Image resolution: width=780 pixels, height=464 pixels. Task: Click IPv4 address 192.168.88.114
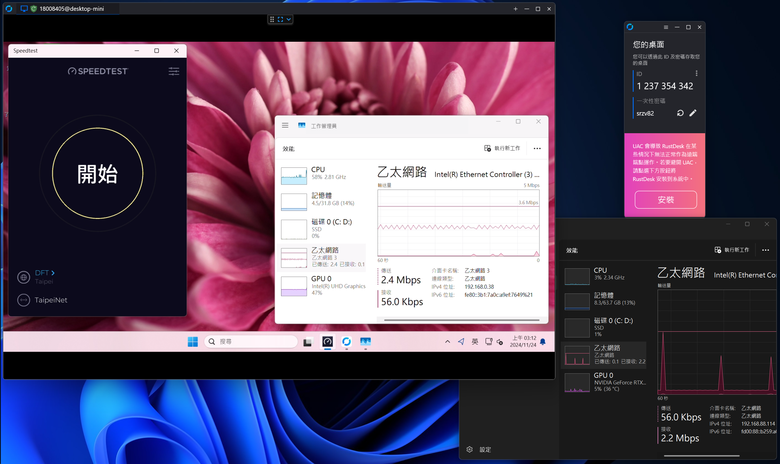[x=758, y=424]
